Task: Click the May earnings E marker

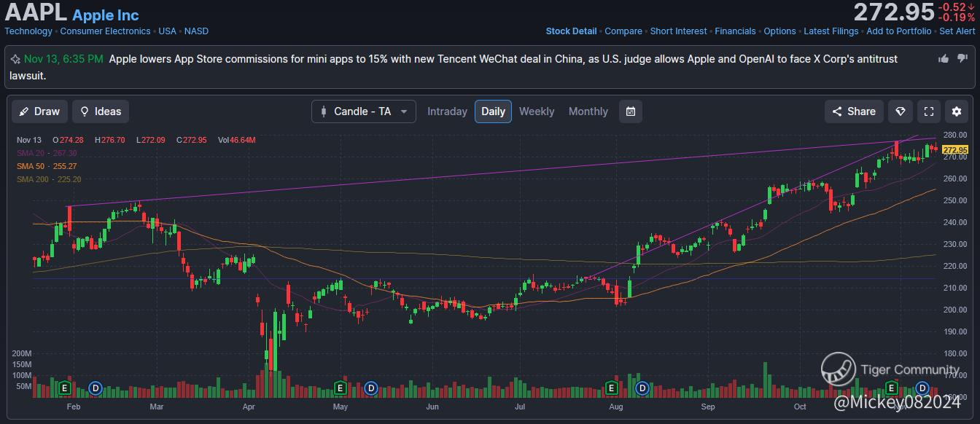Action: [340, 388]
